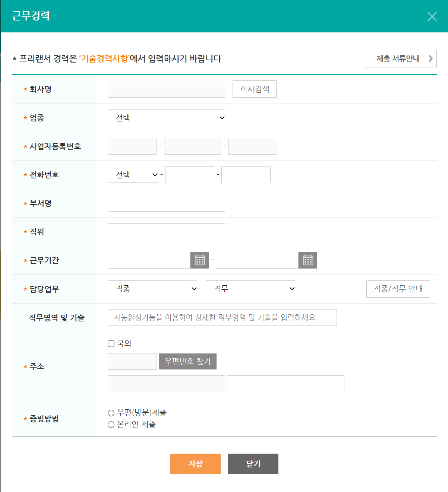
Task: Click the 직무영역 및 기술 autocomplete field
Action: point(222,317)
